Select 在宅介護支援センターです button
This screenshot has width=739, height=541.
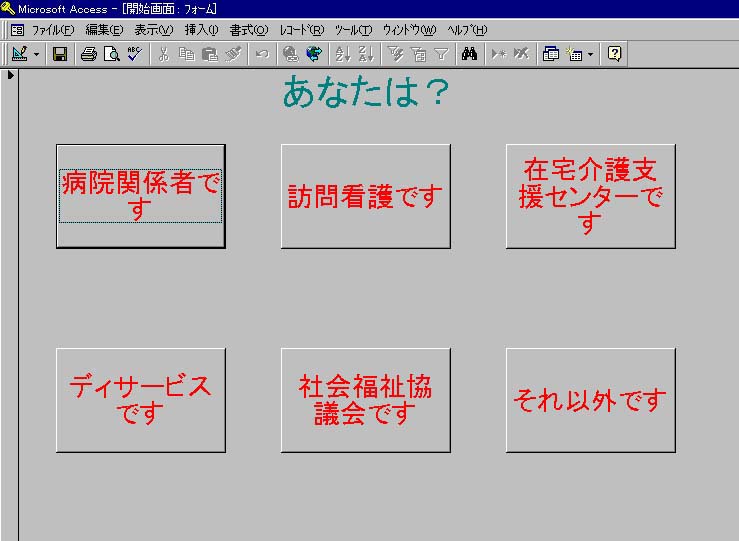(591, 196)
